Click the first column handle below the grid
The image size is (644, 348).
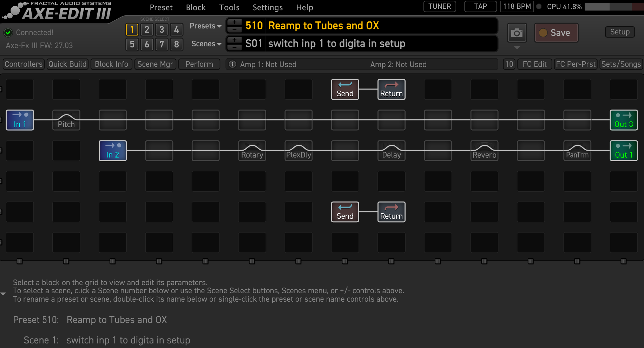pyautogui.click(x=20, y=261)
